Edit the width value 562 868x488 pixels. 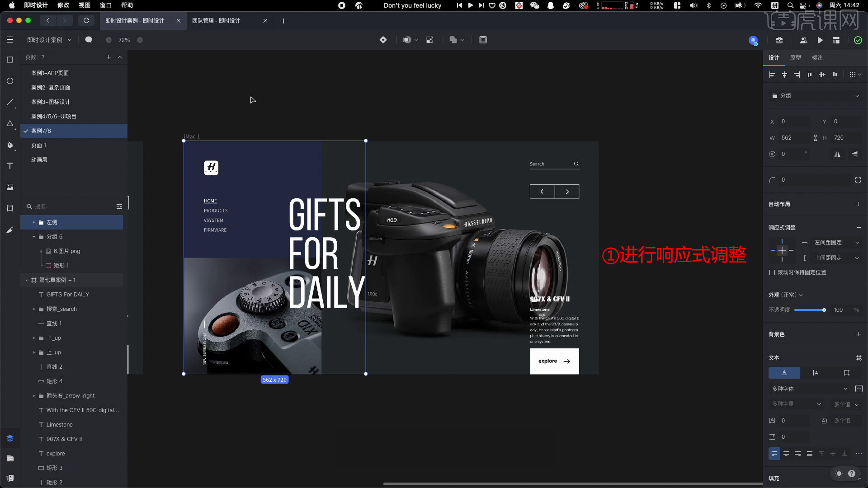(x=787, y=138)
